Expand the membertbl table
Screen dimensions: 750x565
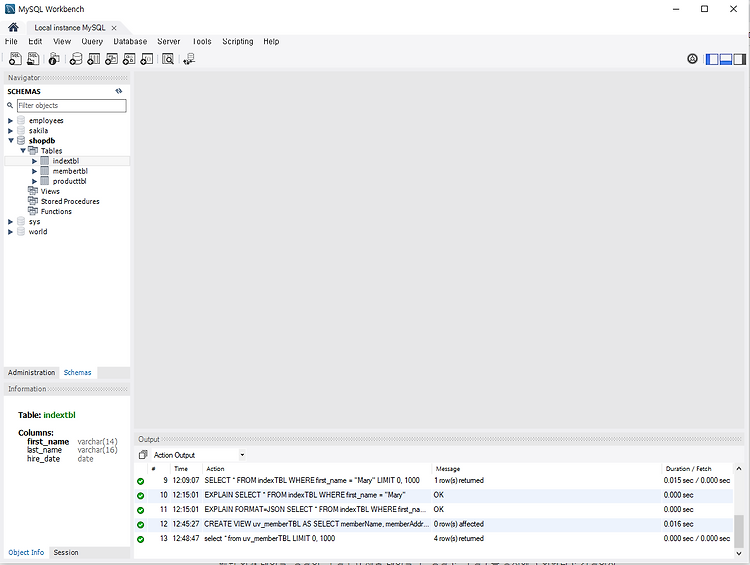coord(34,171)
